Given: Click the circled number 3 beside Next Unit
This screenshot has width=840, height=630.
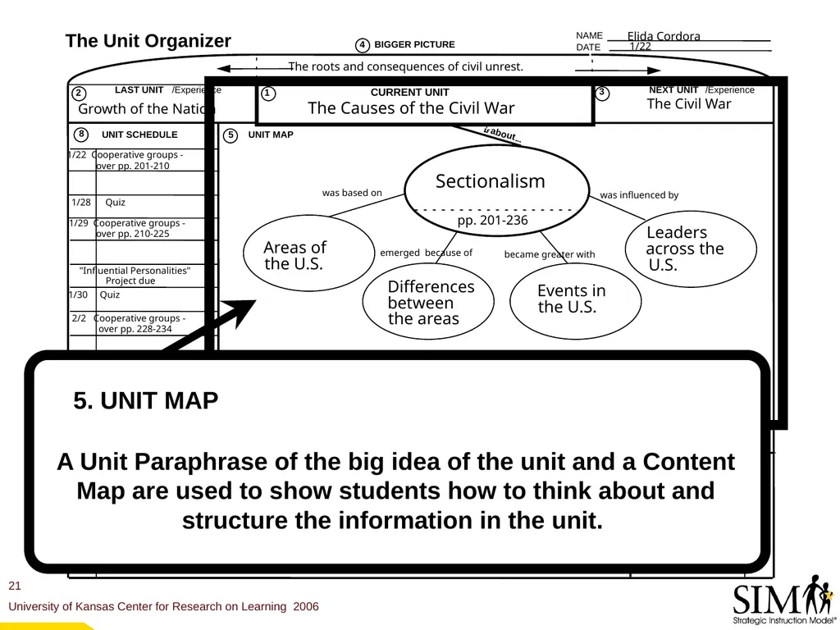Looking at the screenshot, I should point(602,93).
